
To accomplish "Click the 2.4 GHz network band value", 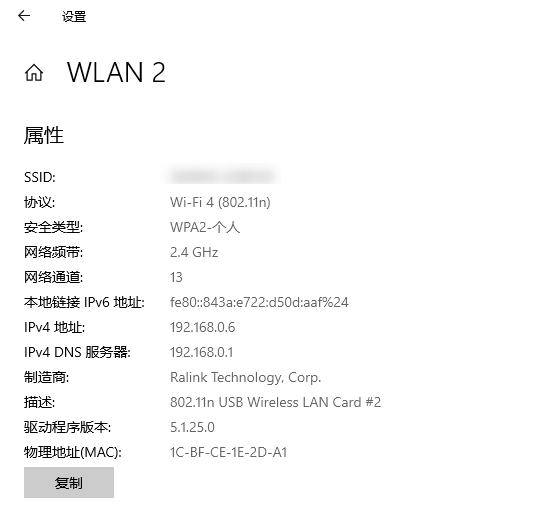I will coord(194,252).
